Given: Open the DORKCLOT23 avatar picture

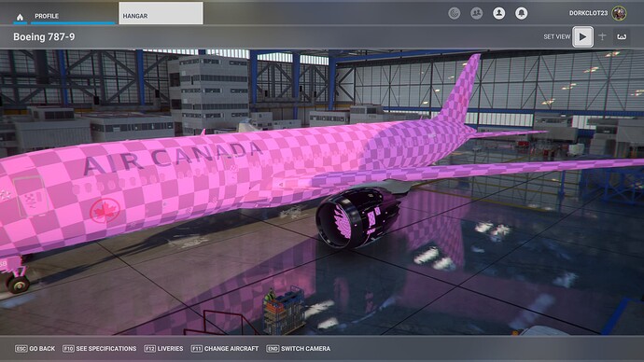Looking at the screenshot, I should click(x=619, y=13).
